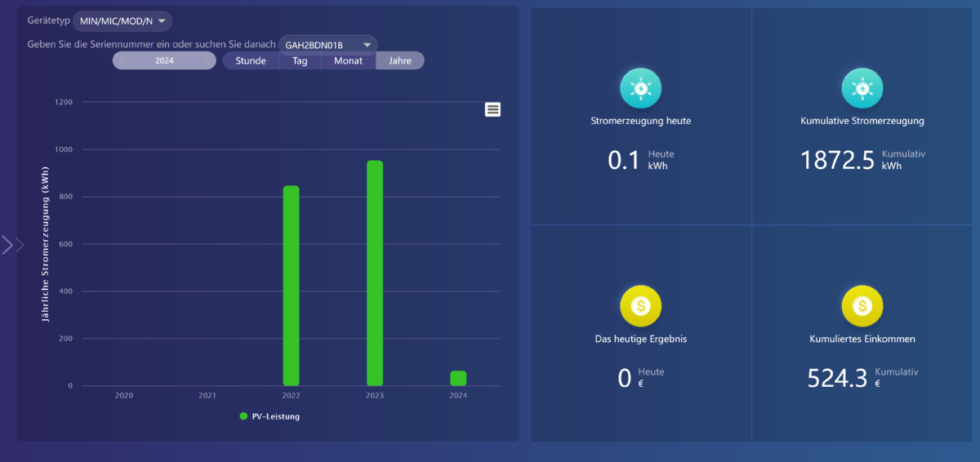Image resolution: width=980 pixels, height=462 pixels.
Task: Click the Kumuliertes Einkommen coin icon
Action: [x=862, y=306]
